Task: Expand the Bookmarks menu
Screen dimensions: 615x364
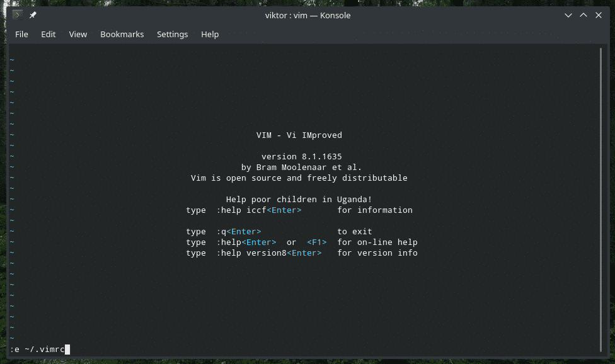Action: pyautogui.click(x=122, y=34)
